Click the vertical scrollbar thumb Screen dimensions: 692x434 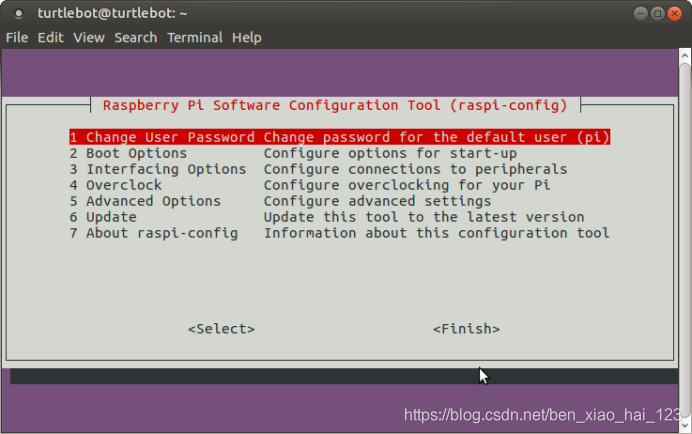pyautogui.click(x=685, y=241)
